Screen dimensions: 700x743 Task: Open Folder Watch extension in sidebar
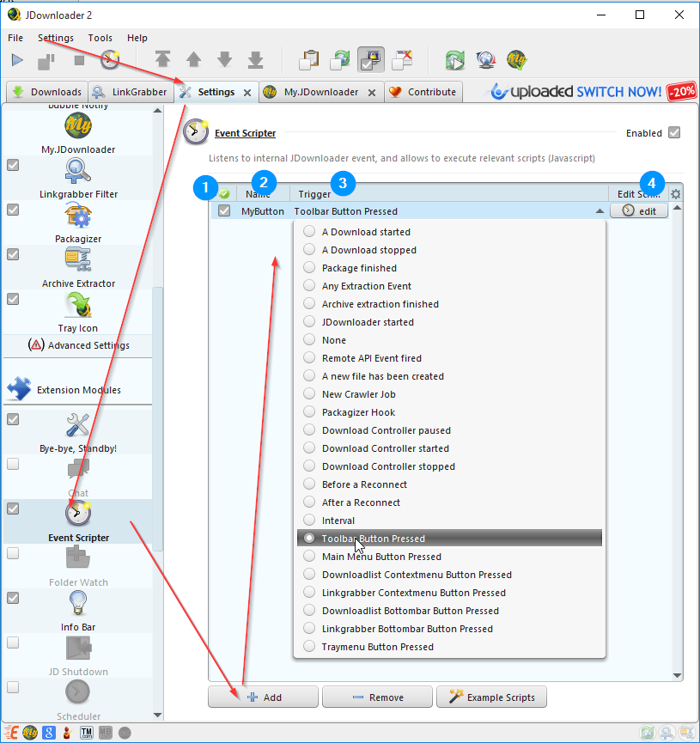[77, 567]
